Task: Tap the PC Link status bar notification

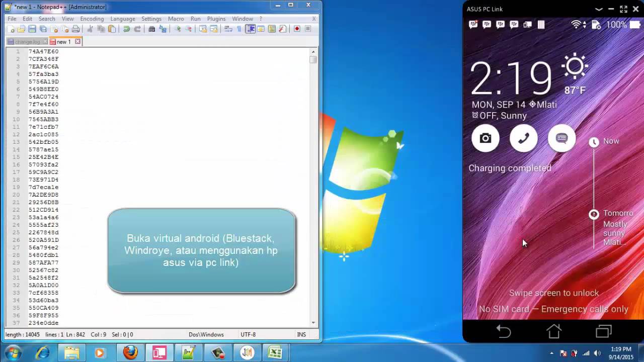Action: (x=528, y=25)
